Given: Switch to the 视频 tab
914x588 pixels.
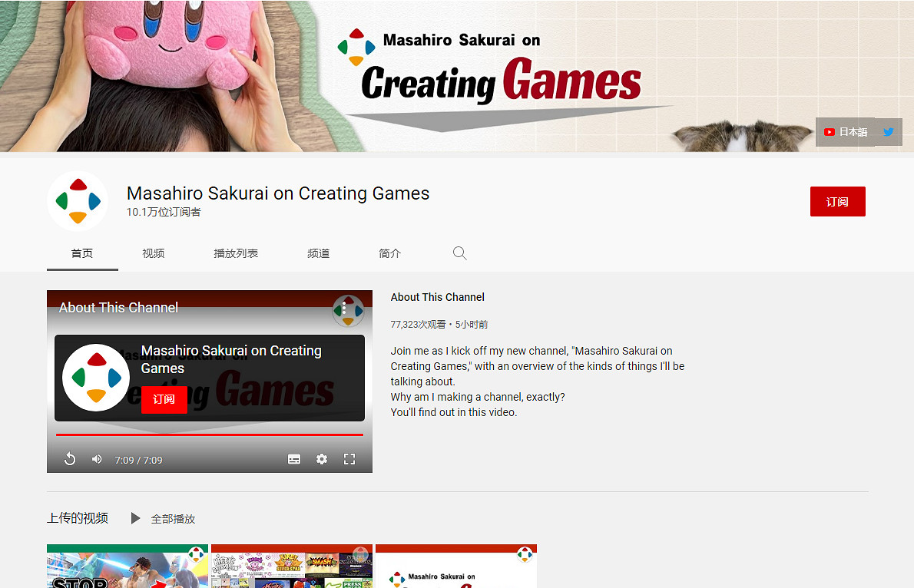Looking at the screenshot, I should (x=153, y=253).
